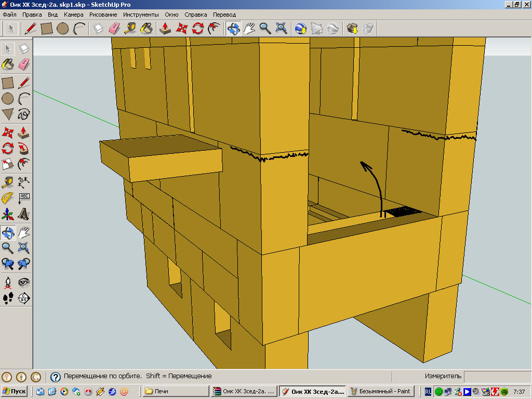Screen dimensions: 532x399
Task: Click the help question mark in status bar
Action: [55, 376]
